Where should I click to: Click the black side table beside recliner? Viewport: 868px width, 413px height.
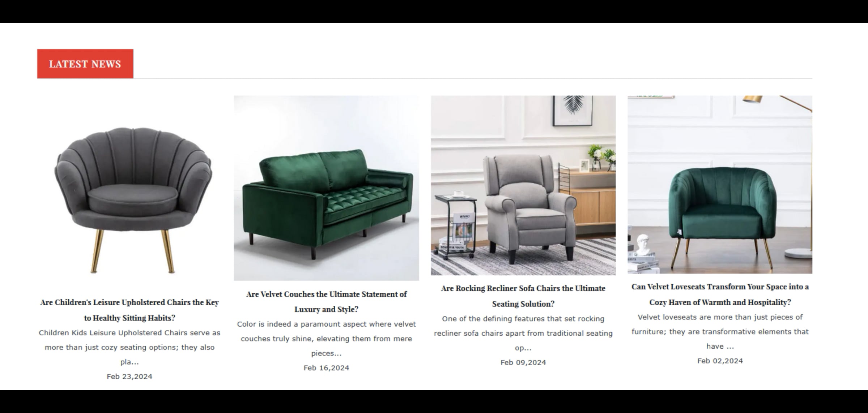(x=456, y=226)
